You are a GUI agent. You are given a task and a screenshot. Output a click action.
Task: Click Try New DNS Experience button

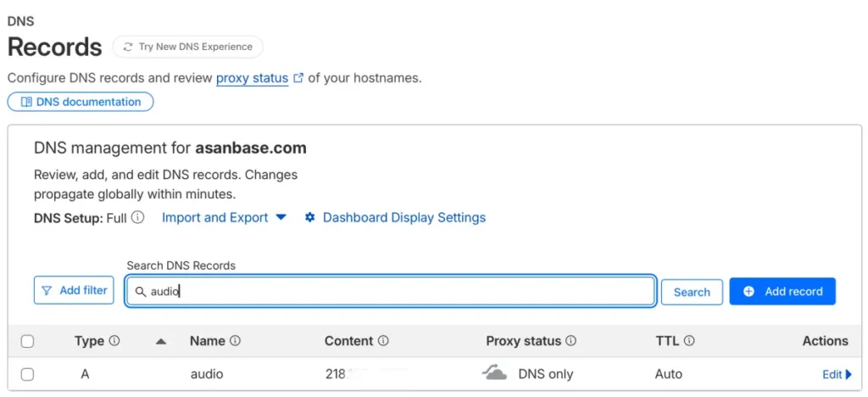187,47
